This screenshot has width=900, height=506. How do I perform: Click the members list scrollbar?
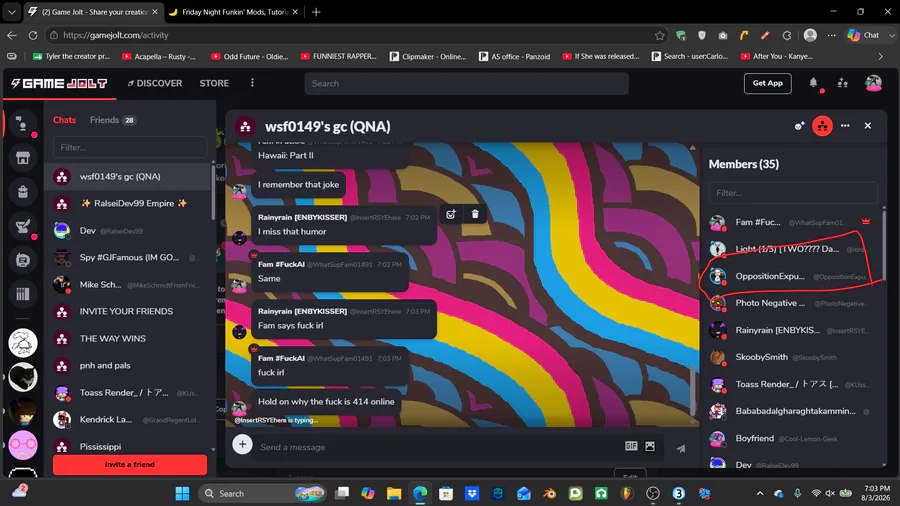tap(884, 247)
